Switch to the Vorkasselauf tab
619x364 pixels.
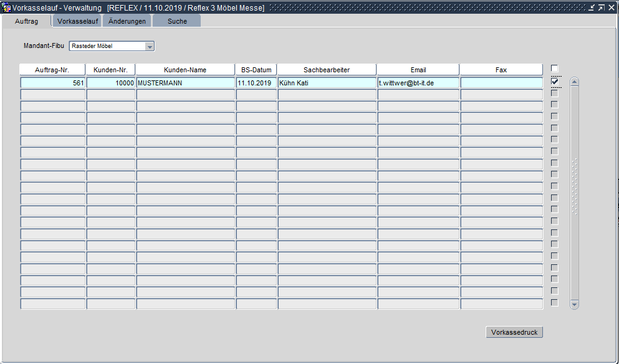78,21
